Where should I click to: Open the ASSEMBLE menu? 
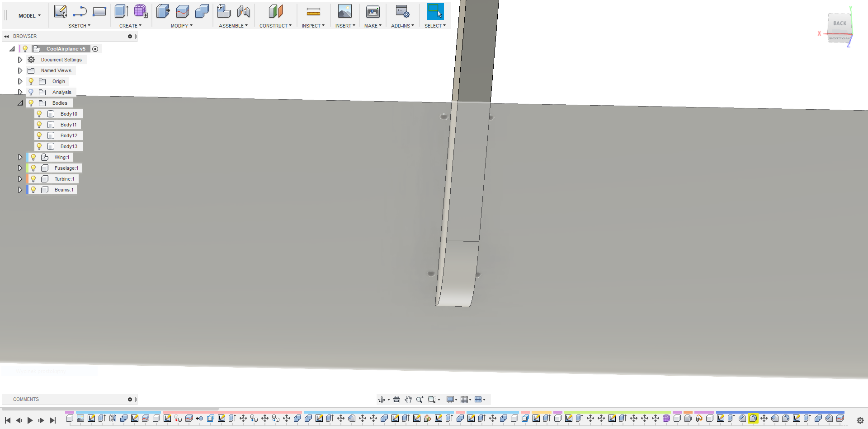(x=233, y=26)
